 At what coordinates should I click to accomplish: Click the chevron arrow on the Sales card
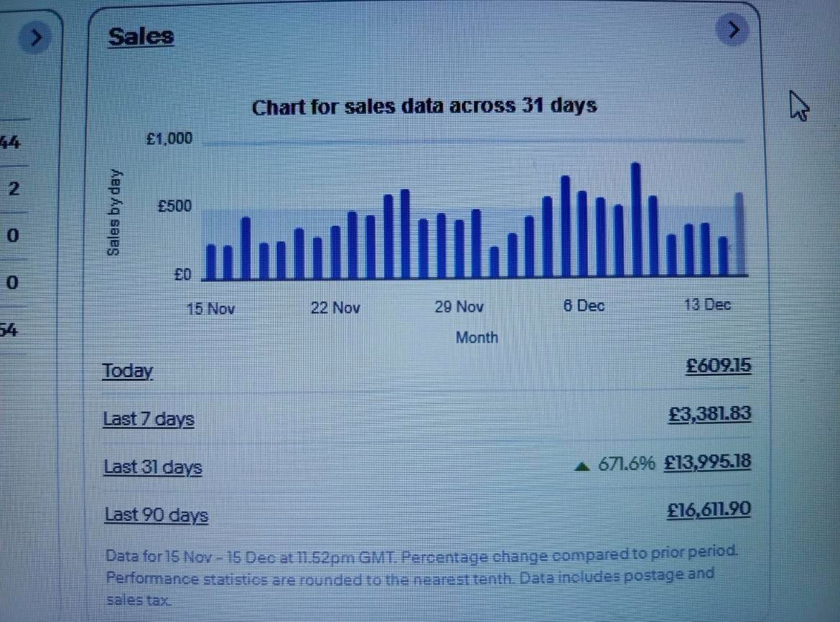click(x=732, y=30)
